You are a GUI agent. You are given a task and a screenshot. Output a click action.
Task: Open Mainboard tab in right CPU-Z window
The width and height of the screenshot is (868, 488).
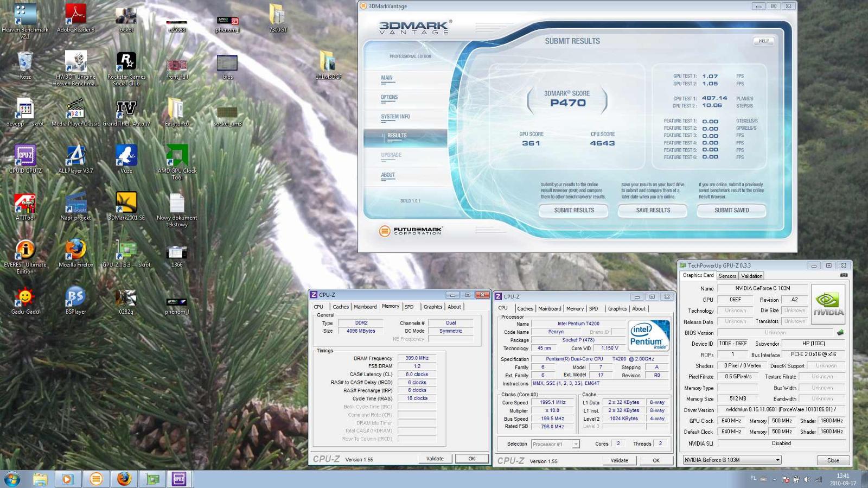(550, 308)
